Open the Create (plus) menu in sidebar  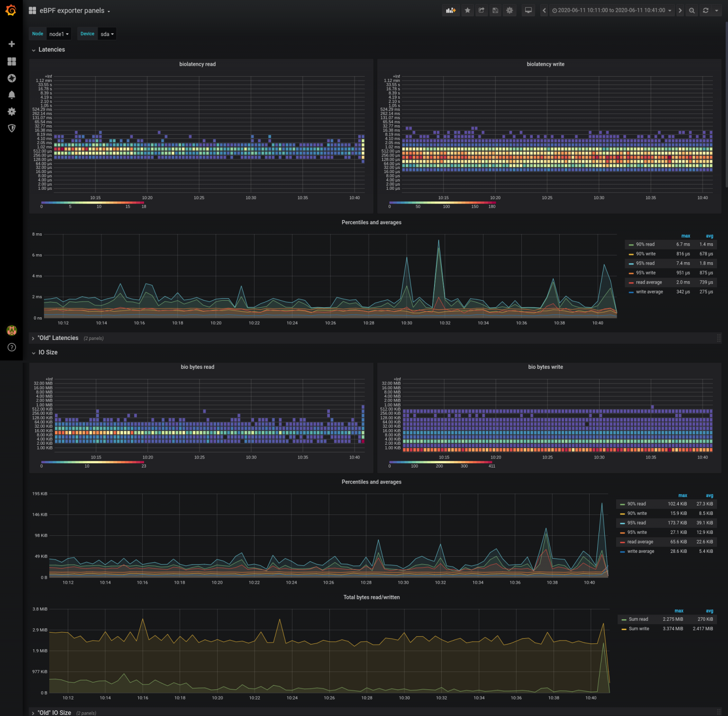[11, 44]
